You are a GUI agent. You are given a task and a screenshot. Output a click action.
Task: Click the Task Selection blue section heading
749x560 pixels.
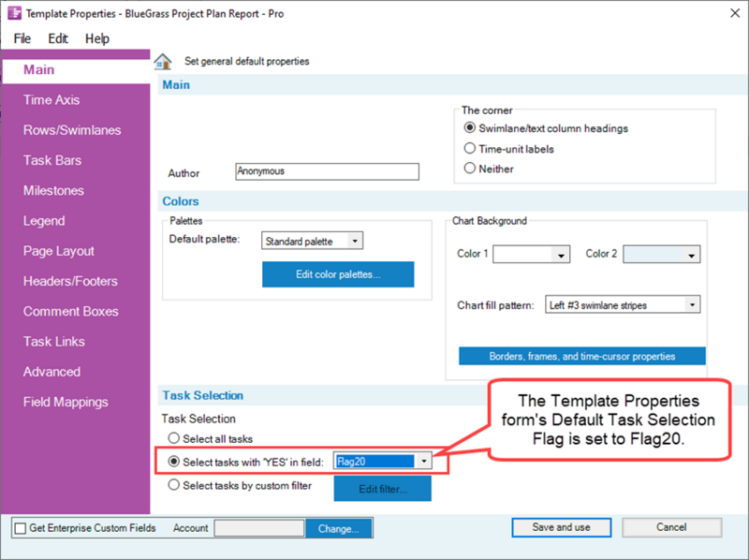[203, 395]
